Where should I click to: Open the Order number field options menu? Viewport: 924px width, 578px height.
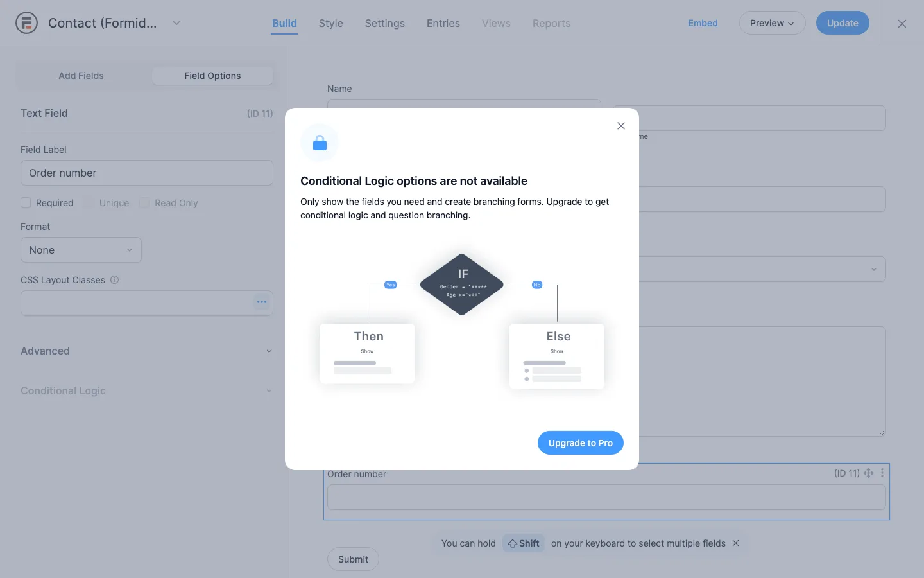tap(882, 473)
